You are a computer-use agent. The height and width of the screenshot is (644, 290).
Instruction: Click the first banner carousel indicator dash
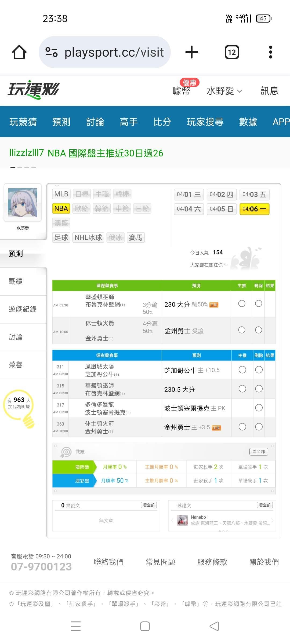(x=13, y=167)
